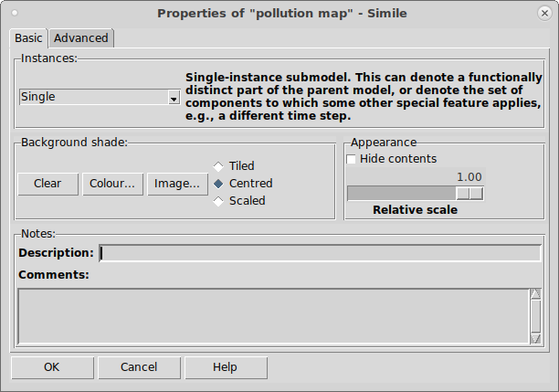The height and width of the screenshot is (392, 559).
Task: Click the Comments scrollbar down arrow
Action: coord(535,338)
